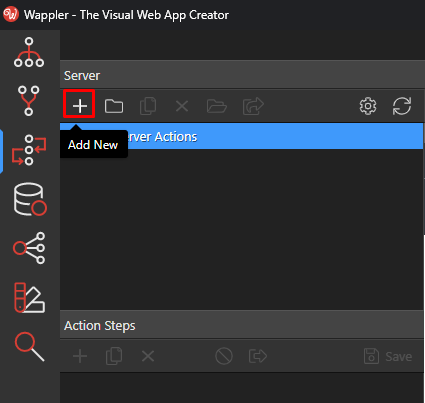This screenshot has width=425, height=403.
Task: Open the Theme Manager design icon
Action: point(29,298)
